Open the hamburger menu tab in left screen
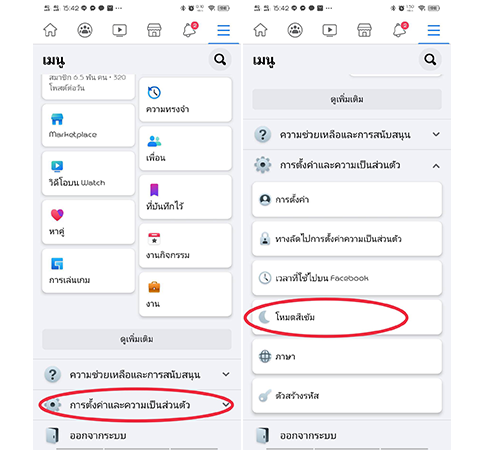The width and height of the screenshot is (500, 450). (x=224, y=30)
